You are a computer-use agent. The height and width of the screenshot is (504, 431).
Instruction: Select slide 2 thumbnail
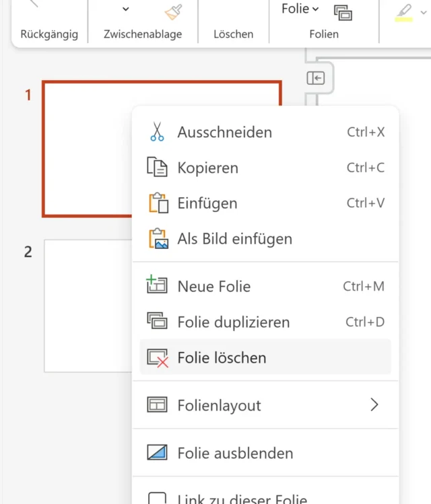[88, 305]
